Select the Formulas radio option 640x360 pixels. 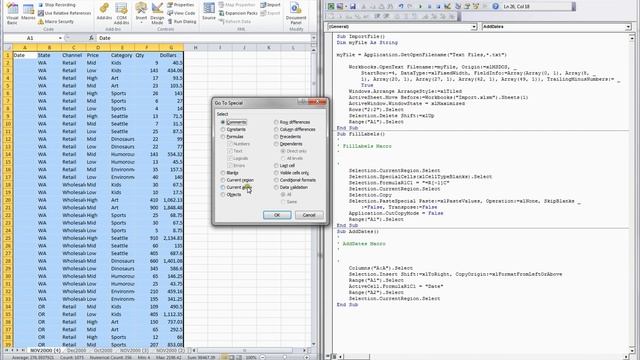[x=232, y=137]
